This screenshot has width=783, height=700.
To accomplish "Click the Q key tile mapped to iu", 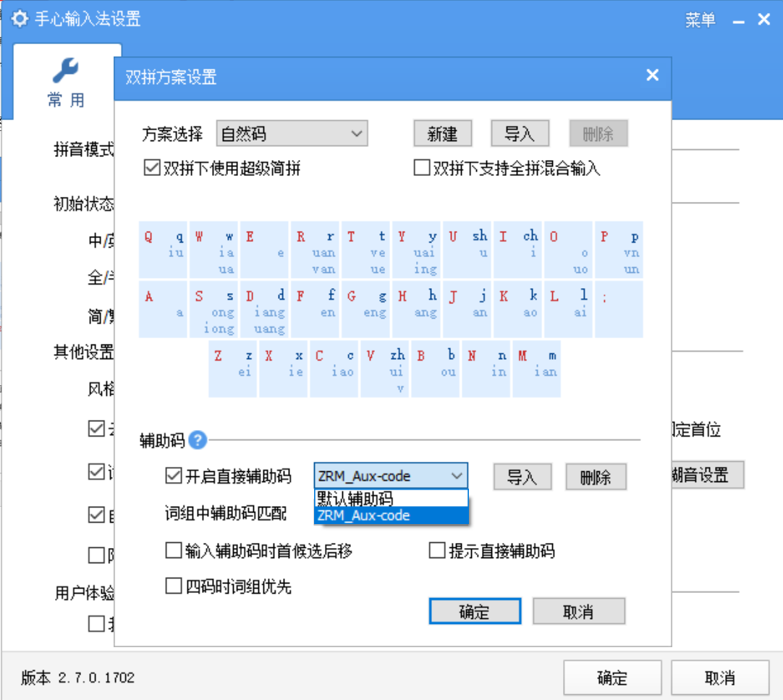I will (x=162, y=250).
